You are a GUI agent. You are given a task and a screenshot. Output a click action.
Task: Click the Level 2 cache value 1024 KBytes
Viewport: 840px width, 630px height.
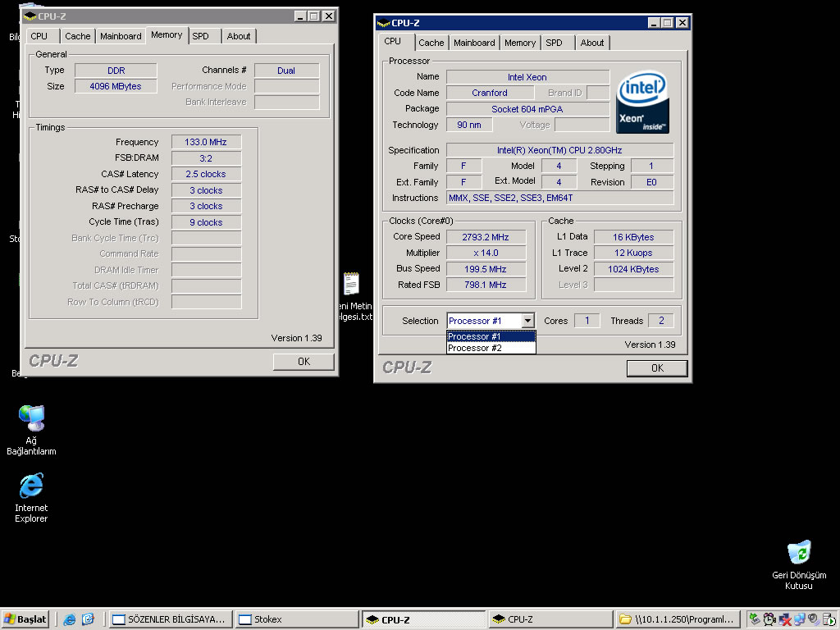[634, 269]
